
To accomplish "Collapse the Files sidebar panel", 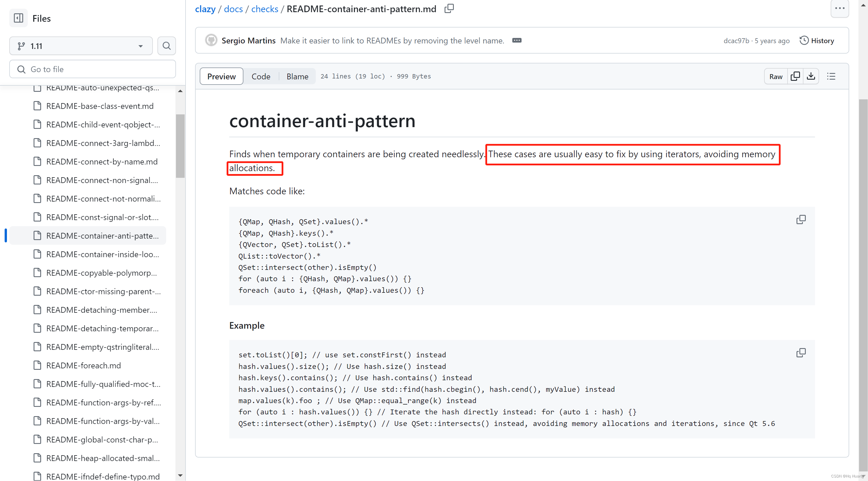I will [19, 18].
